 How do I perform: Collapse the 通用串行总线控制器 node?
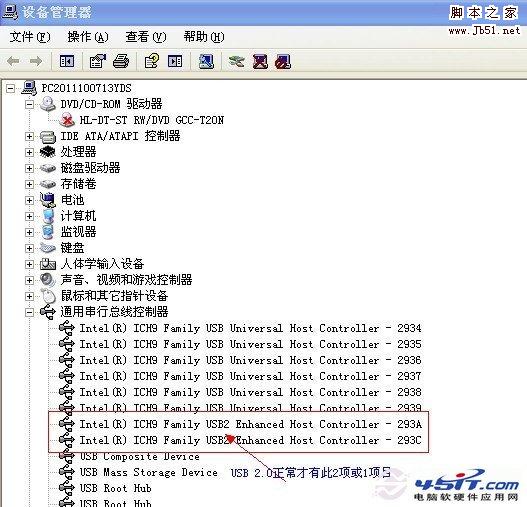tap(30, 312)
